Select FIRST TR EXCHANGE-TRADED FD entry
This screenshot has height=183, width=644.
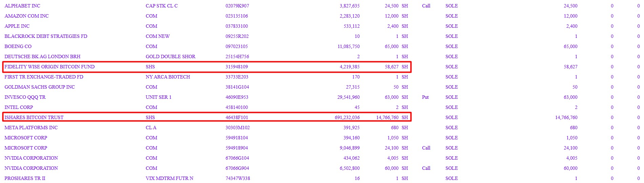click(x=44, y=77)
